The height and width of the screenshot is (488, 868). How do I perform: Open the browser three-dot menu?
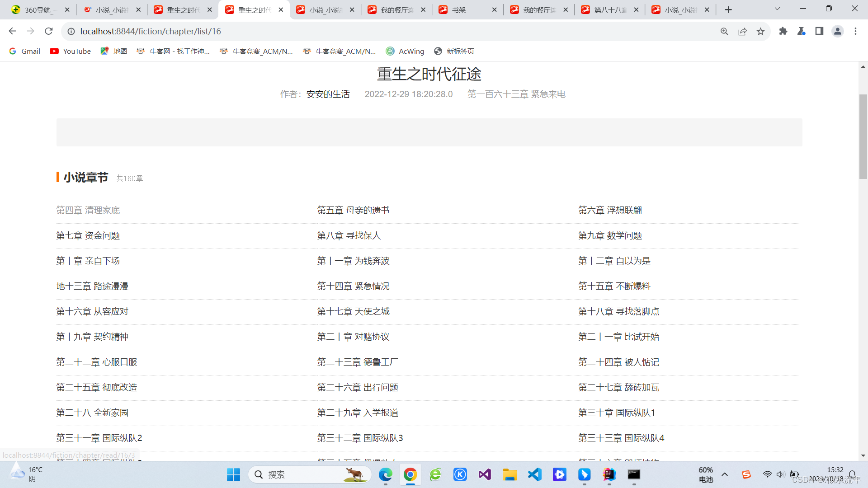click(856, 31)
